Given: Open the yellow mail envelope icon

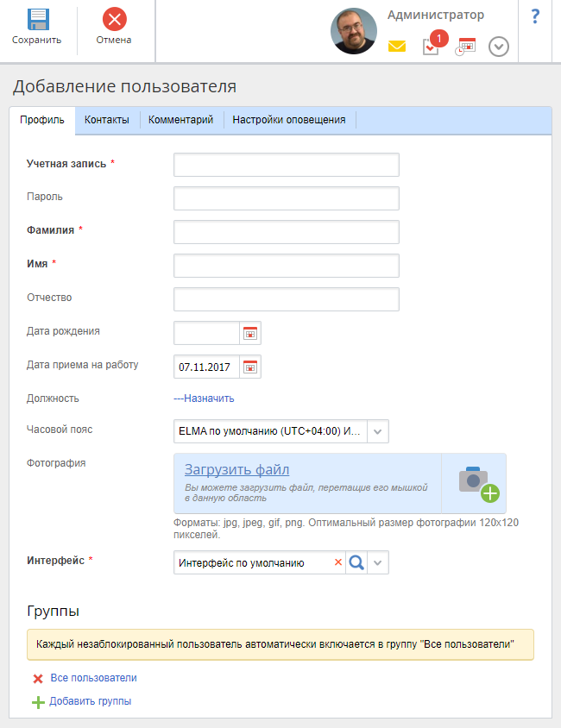Looking at the screenshot, I should click(397, 47).
